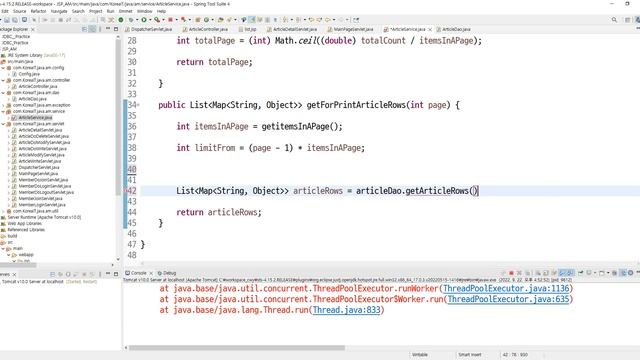The image size is (640, 360).
Task: Close the Console view tab
Action: pyautogui.click(x=151, y=273)
